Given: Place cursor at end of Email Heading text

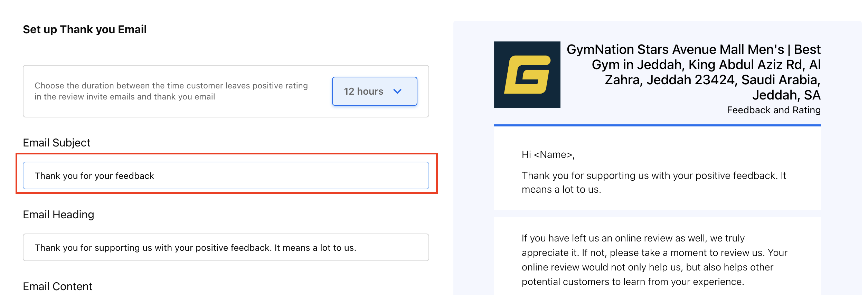Looking at the screenshot, I should pyautogui.click(x=357, y=248).
